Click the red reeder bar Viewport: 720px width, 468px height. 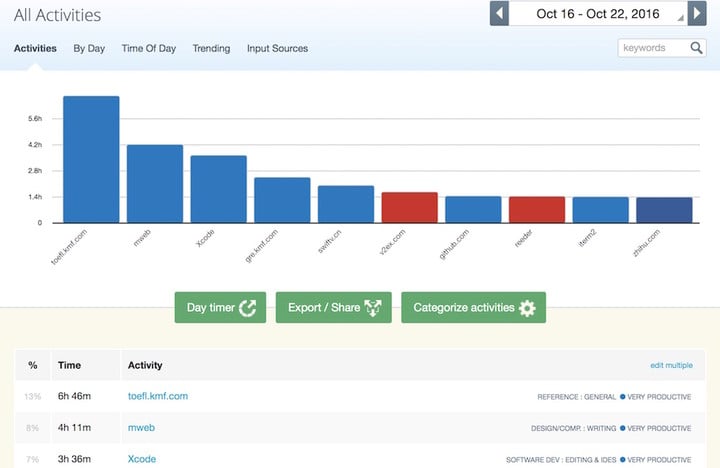[x=537, y=210]
